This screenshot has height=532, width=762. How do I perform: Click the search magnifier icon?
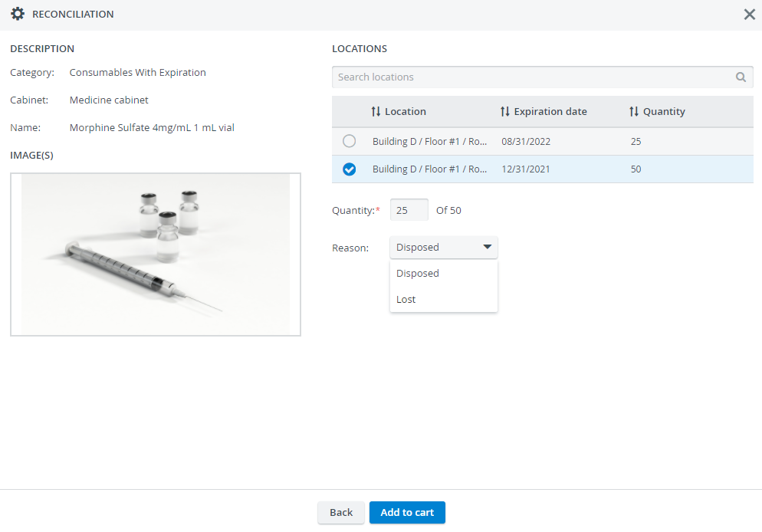[x=741, y=77]
